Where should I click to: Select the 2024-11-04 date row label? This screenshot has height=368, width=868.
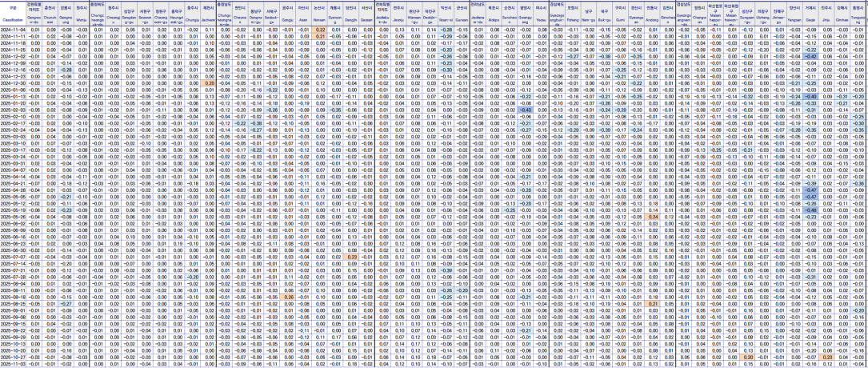14,30
